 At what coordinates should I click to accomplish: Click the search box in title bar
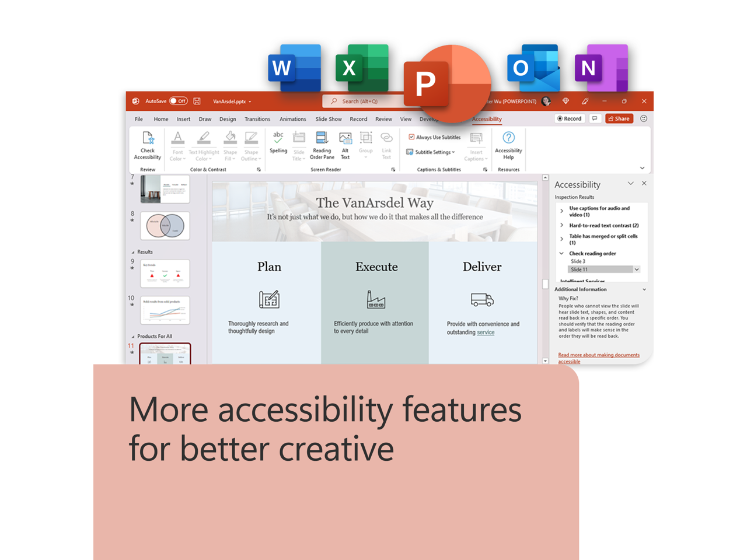362,101
